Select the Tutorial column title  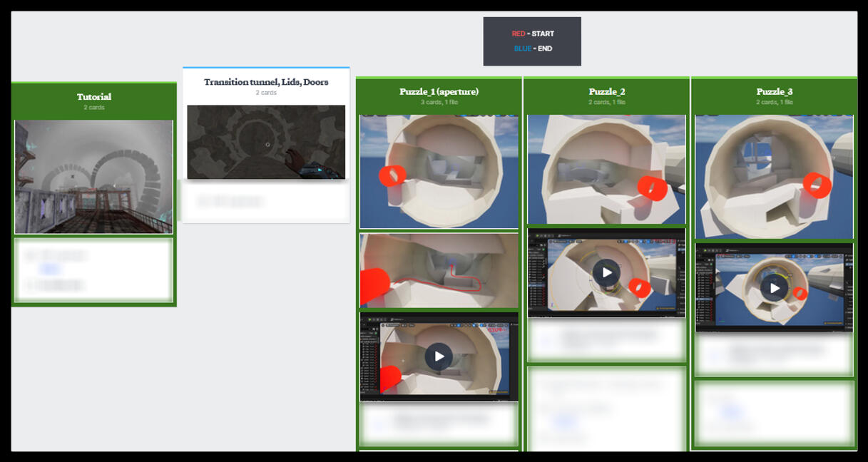[94, 97]
